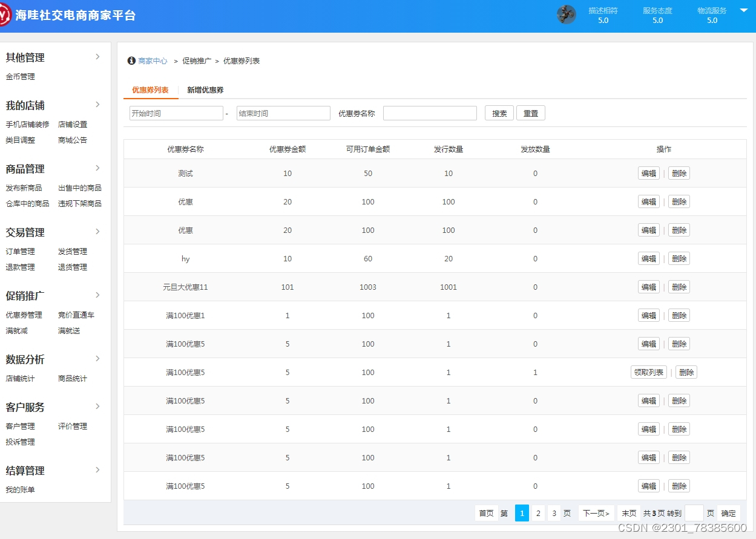Expand the 我的店铺 section chevron
Image resolution: width=756 pixels, height=539 pixels.
tap(97, 105)
